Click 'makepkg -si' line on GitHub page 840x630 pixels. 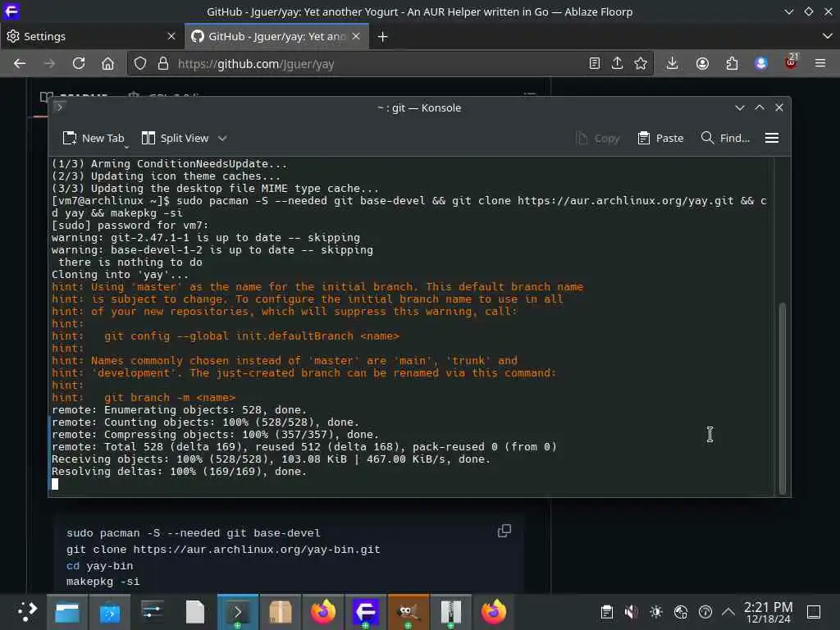pos(103,582)
